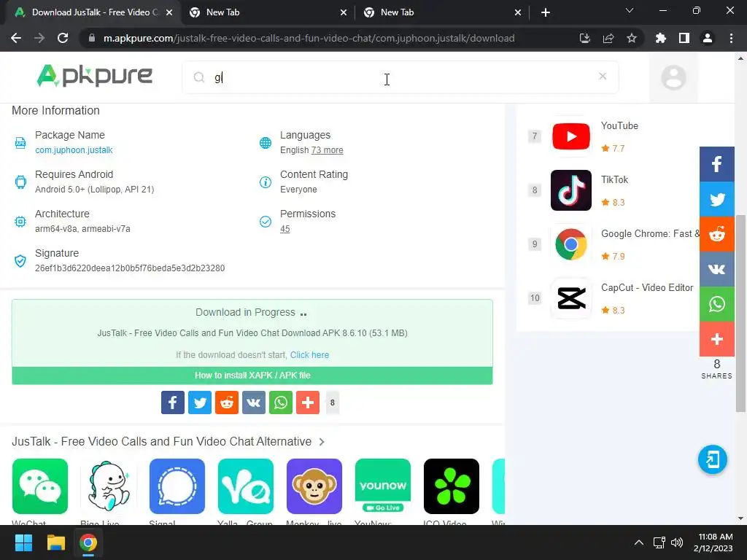Expand JusTalk Alternative section chevron
747x560 pixels.
click(x=322, y=442)
